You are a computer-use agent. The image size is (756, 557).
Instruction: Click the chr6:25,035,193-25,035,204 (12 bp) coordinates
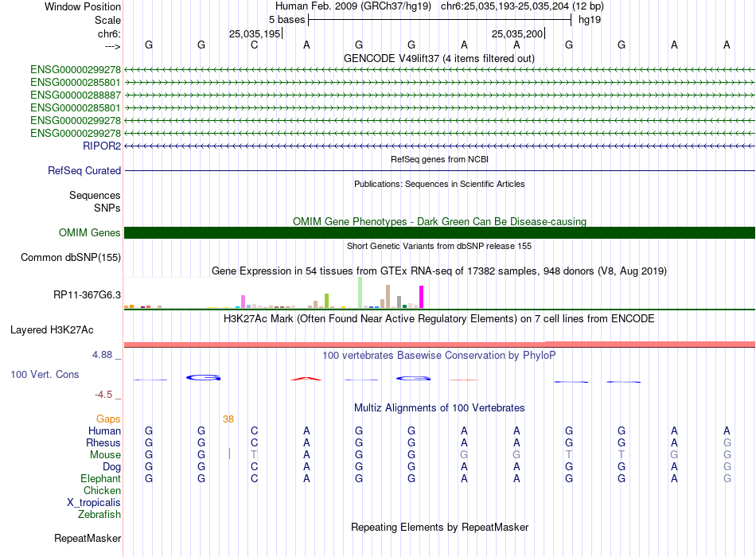[522, 6]
